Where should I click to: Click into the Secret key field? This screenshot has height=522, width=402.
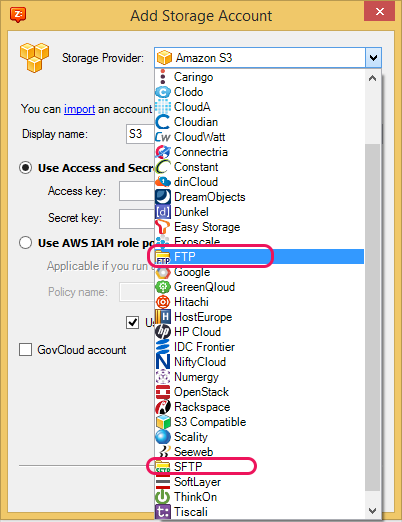137,219
